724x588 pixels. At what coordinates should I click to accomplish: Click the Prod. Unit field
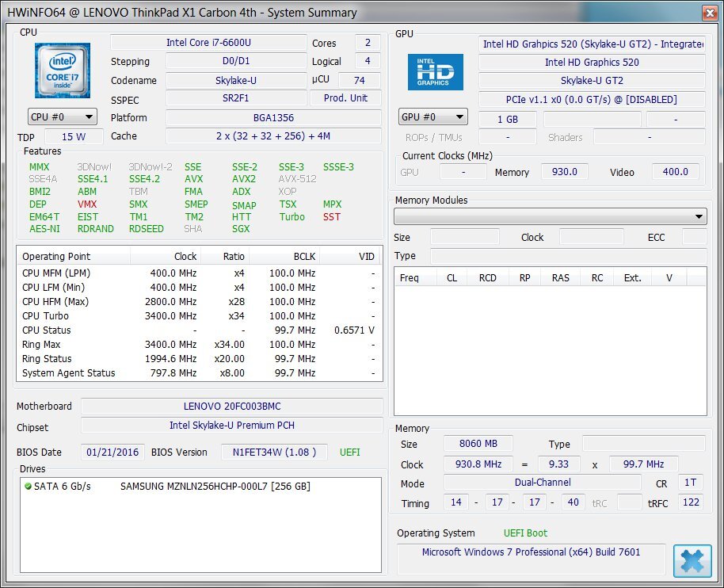[345, 98]
